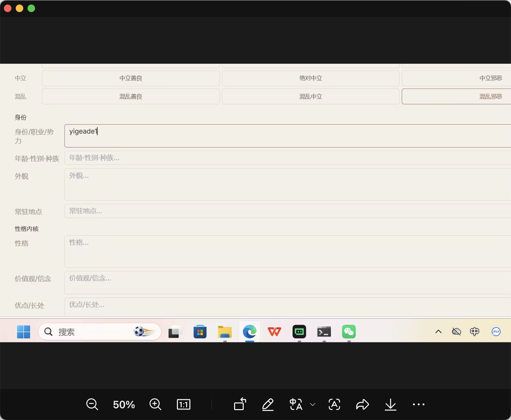The width and height of the screenshot is (511, 420).
Task: Click into the 外貌 text area
Action: coord(288,184)
